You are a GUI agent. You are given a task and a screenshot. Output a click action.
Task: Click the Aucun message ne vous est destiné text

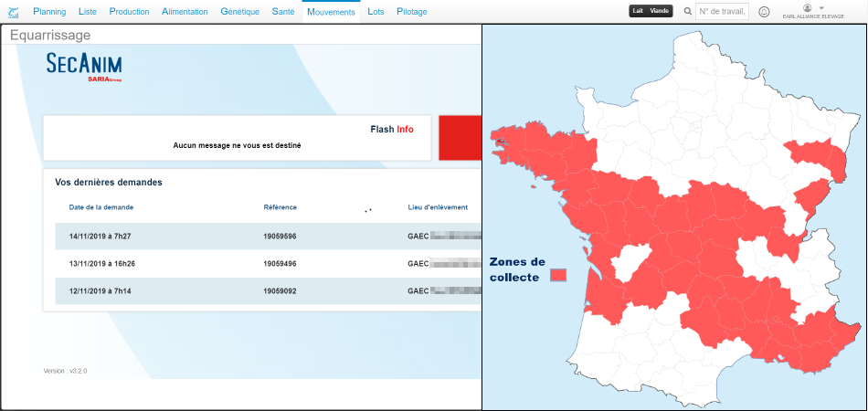237,146
